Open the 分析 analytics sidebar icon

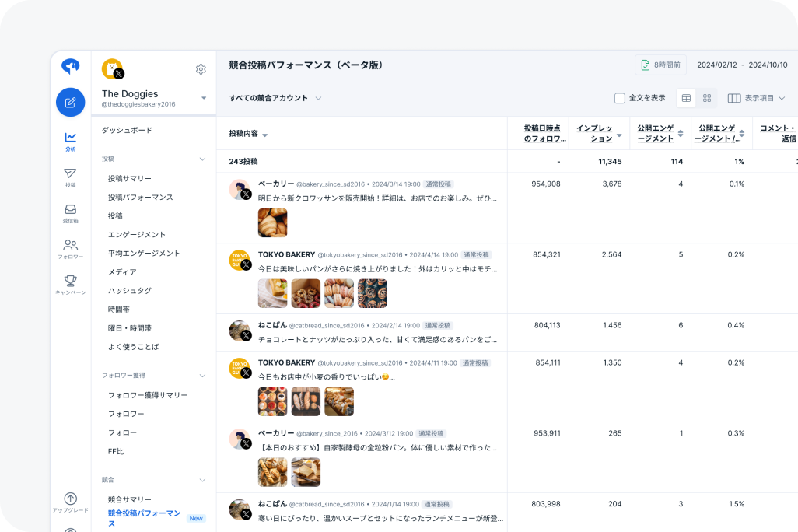pos(70,141)
